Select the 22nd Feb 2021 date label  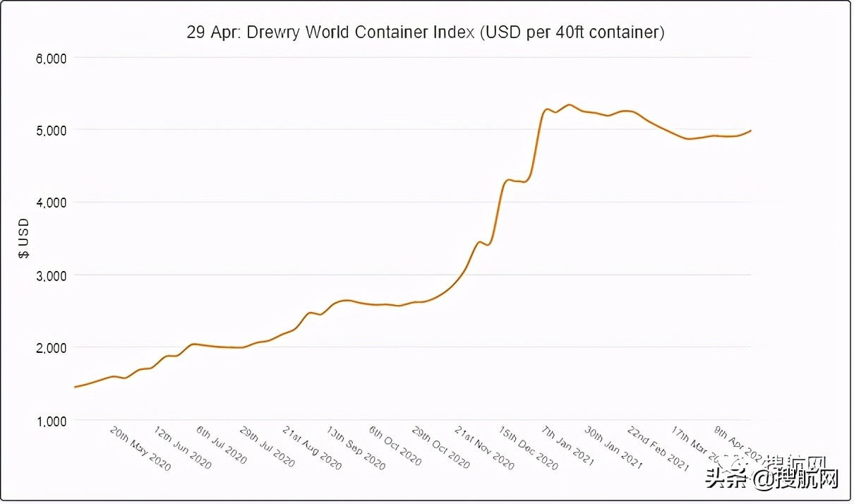pyautogui.click(x=658, y=449)
